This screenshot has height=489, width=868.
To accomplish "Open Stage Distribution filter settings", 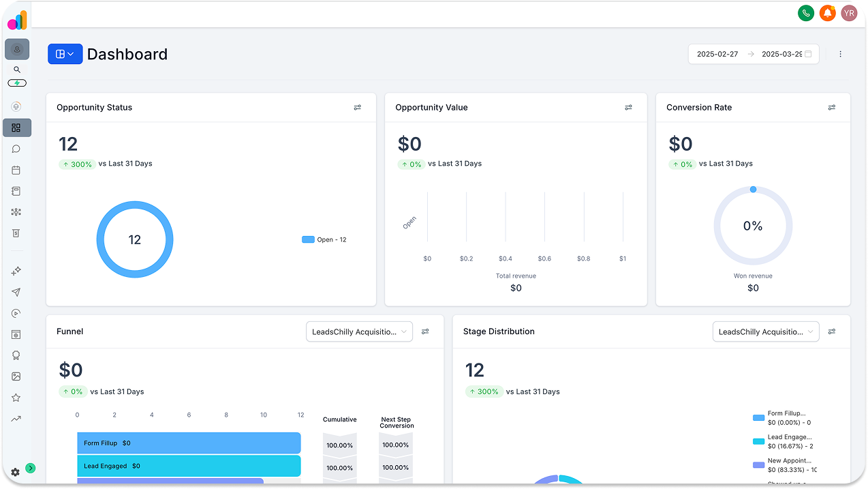I will [x=832, y=331].
